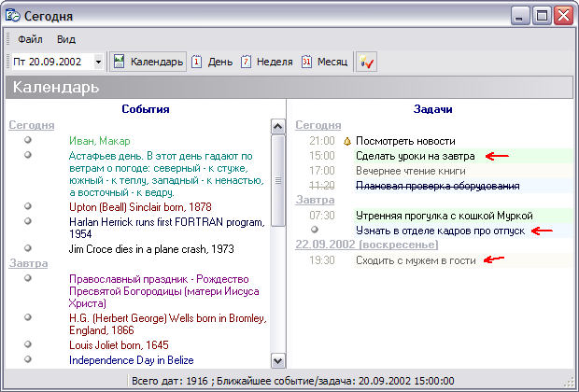Screen dimensions: 579x392
Task: Click the 21:00 time of Посмотреть новости
Action: click(x=322, y=141)
